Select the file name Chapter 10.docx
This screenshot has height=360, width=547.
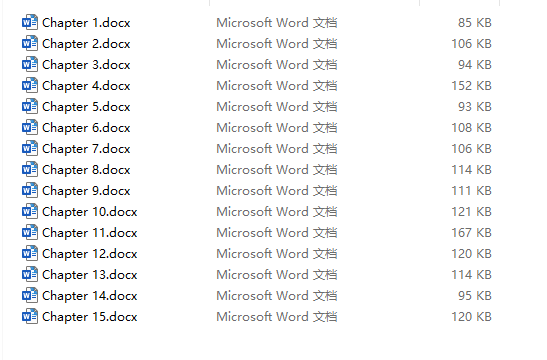90,212
